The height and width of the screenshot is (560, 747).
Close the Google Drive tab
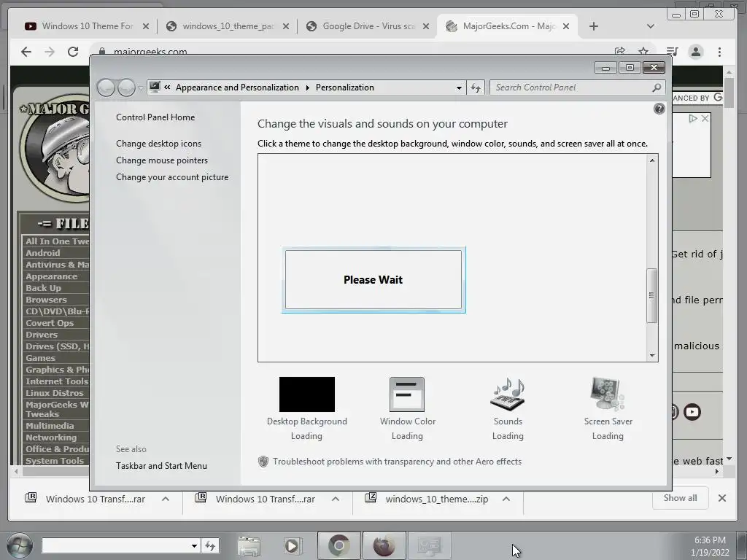click(x=426, y=26)
